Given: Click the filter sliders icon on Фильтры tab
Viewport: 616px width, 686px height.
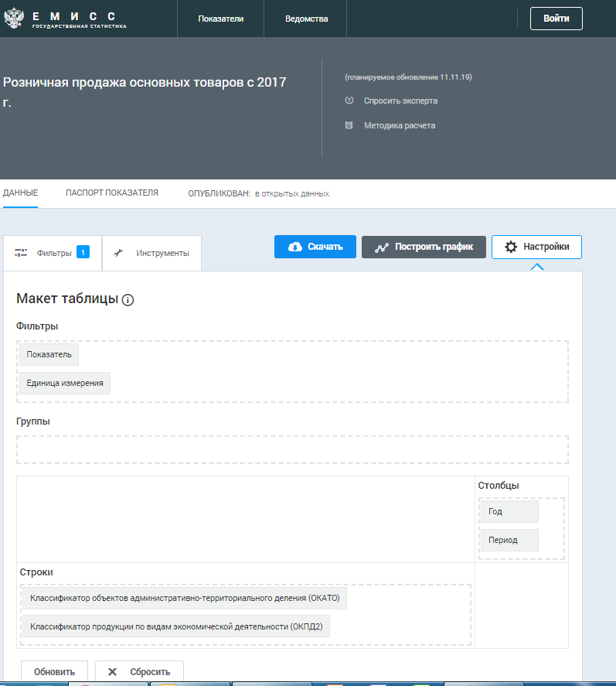Looking at the screenshot, I should tap(21, 253).
